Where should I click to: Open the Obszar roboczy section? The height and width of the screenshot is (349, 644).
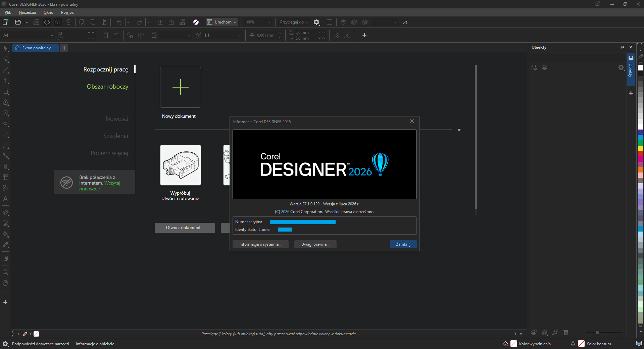pyautogui.click(x=107, y=87)
